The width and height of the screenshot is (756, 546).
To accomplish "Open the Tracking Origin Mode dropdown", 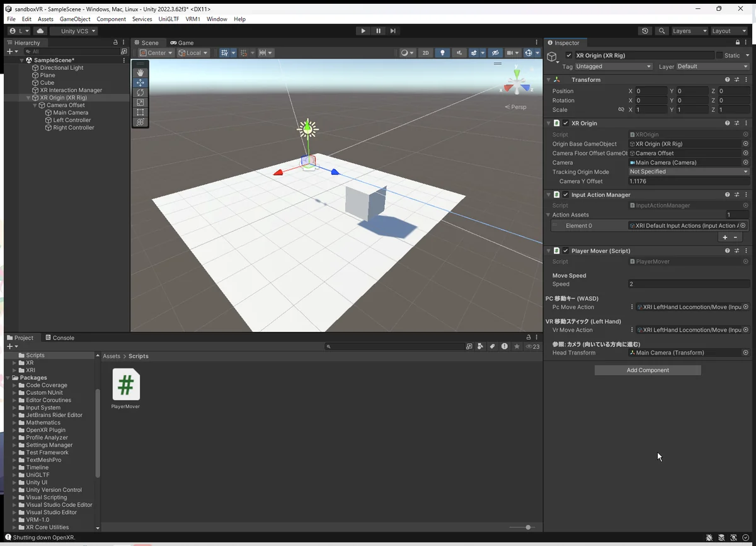I will (689, 171).
